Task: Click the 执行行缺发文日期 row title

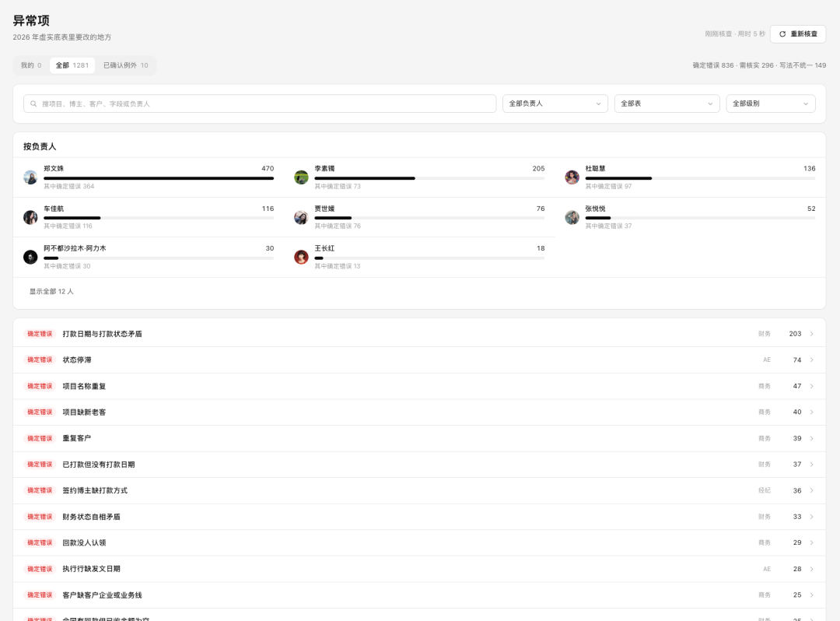Action: (91, 569)
